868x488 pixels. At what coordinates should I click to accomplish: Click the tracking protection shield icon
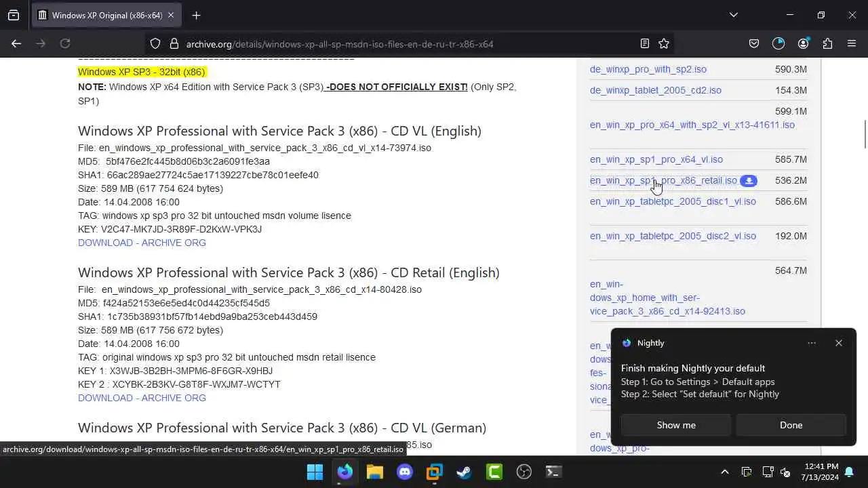pos(155,43)
